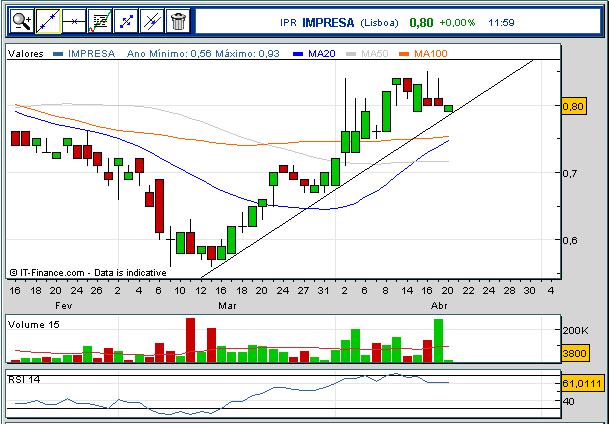Click the Fev month label
Screen dimensions: 609x424
pos(63,306)
